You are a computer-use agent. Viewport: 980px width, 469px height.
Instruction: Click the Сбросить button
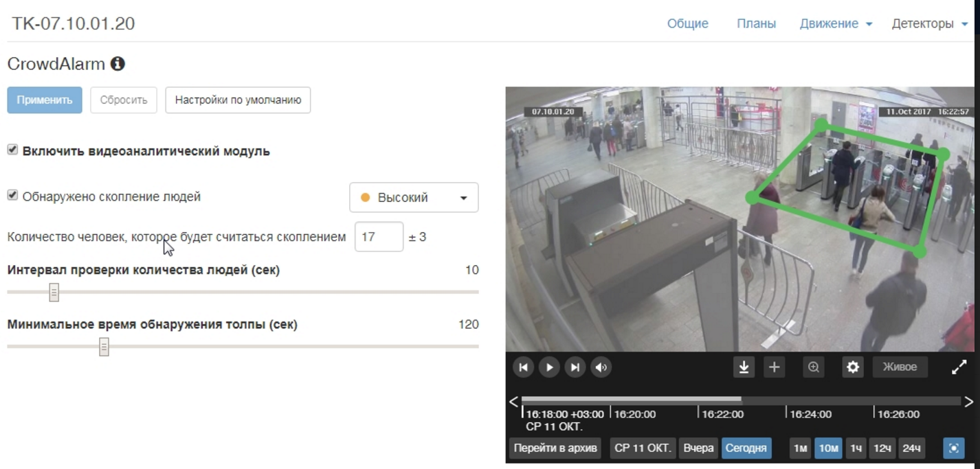pyautogui.click(x=124, y=100)
